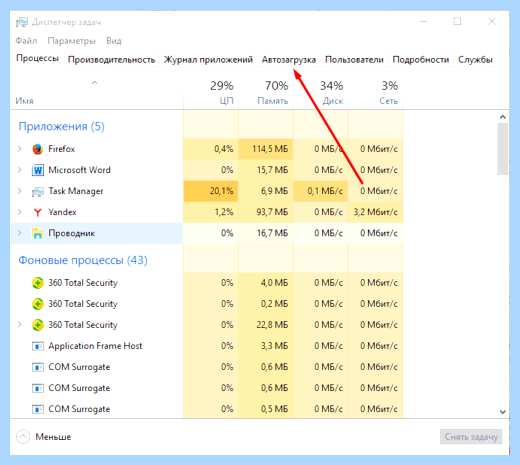Expand the Microsoft Word process group

click(20, 170)
